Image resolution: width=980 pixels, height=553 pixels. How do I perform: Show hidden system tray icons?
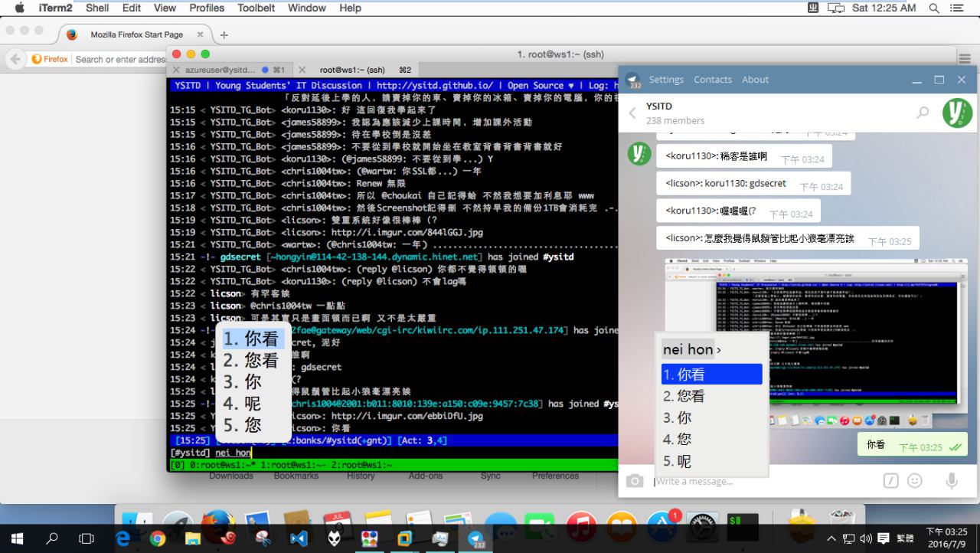[x=832, y=538]
